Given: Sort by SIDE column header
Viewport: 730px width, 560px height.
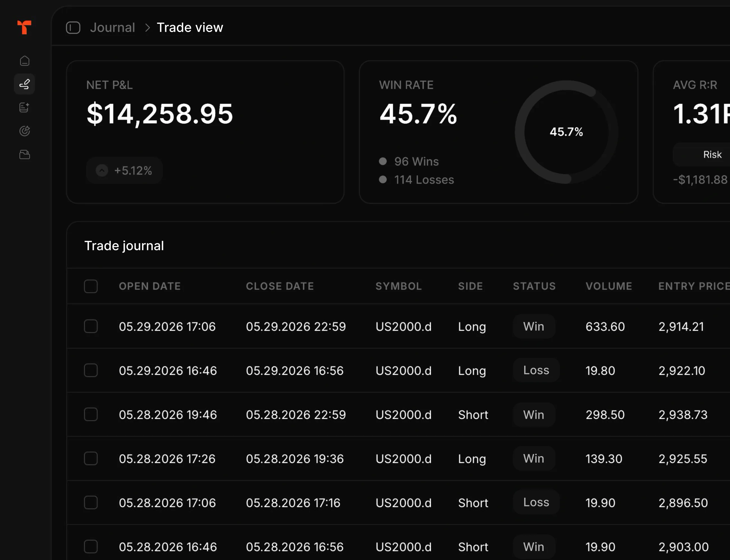Looking at the screenshot, I should click(471, 286).
